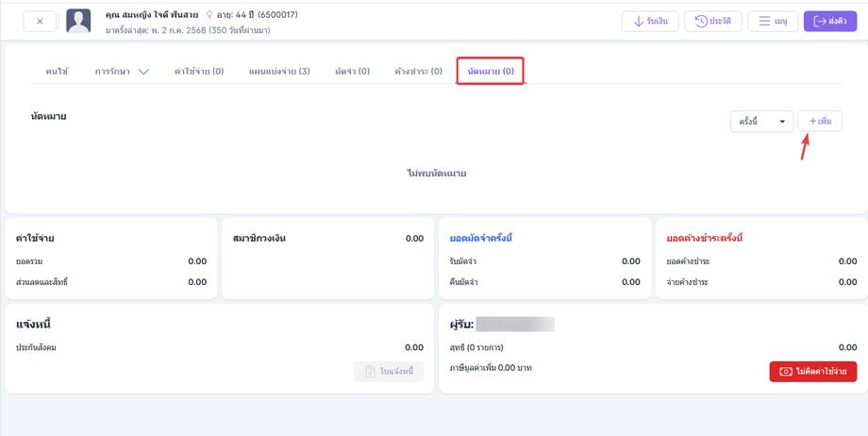Expand the การรักษา treatment dropdown tab

[x=122, y=72]
